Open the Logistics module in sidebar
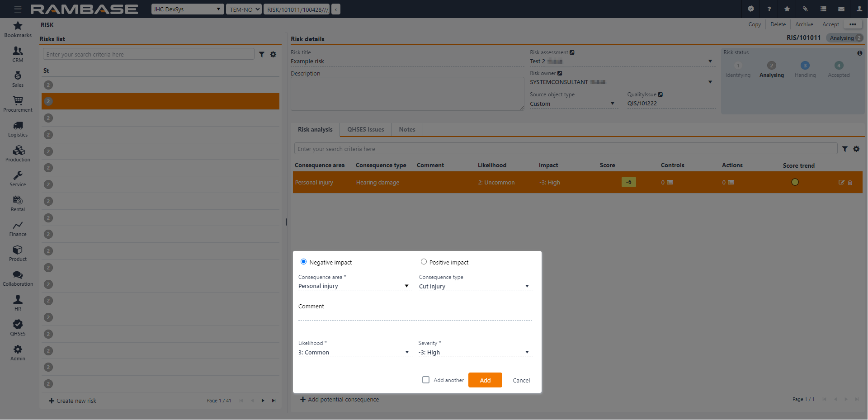This screenshot has width=868, height=420. (x=18, y=128)
